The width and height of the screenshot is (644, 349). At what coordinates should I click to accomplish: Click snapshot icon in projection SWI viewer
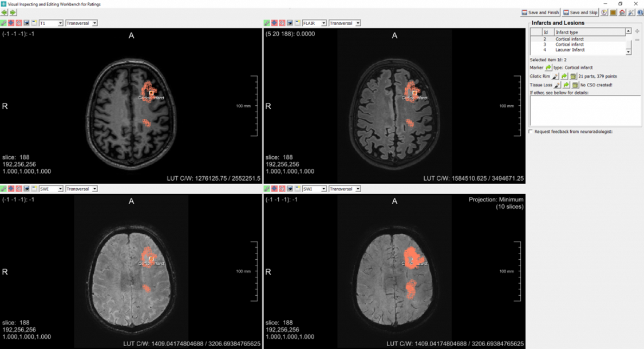point(290,189)
